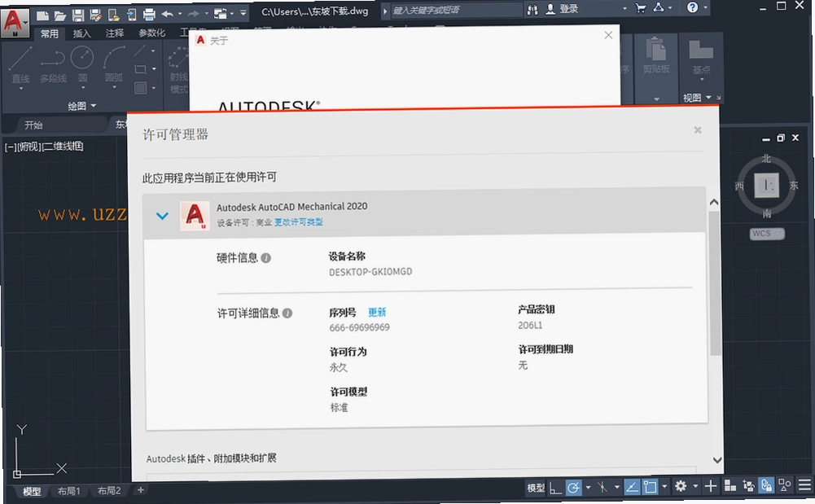The image size is (815, 504).
Task: Click the Undo arrow icon
Action: (x=168, y=14)
